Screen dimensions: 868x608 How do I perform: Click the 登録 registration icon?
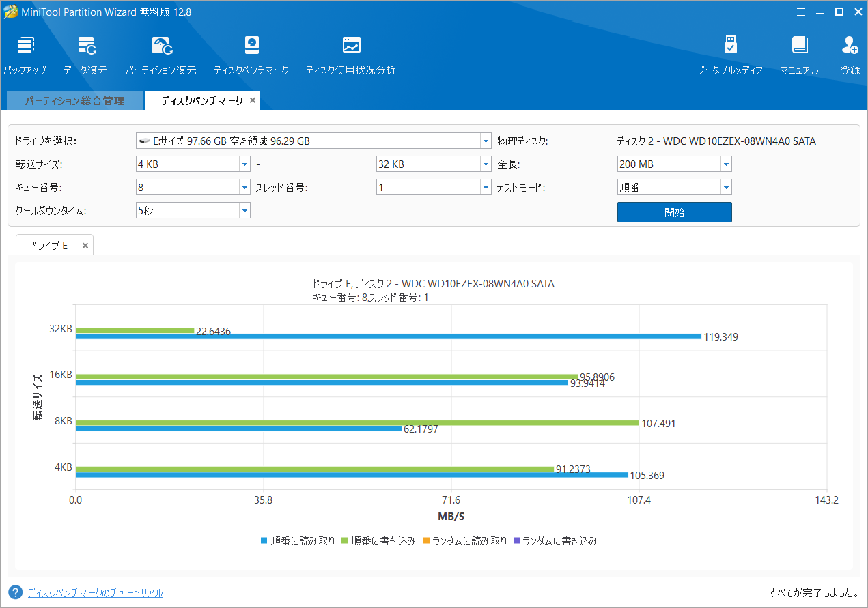click(850, 53)
